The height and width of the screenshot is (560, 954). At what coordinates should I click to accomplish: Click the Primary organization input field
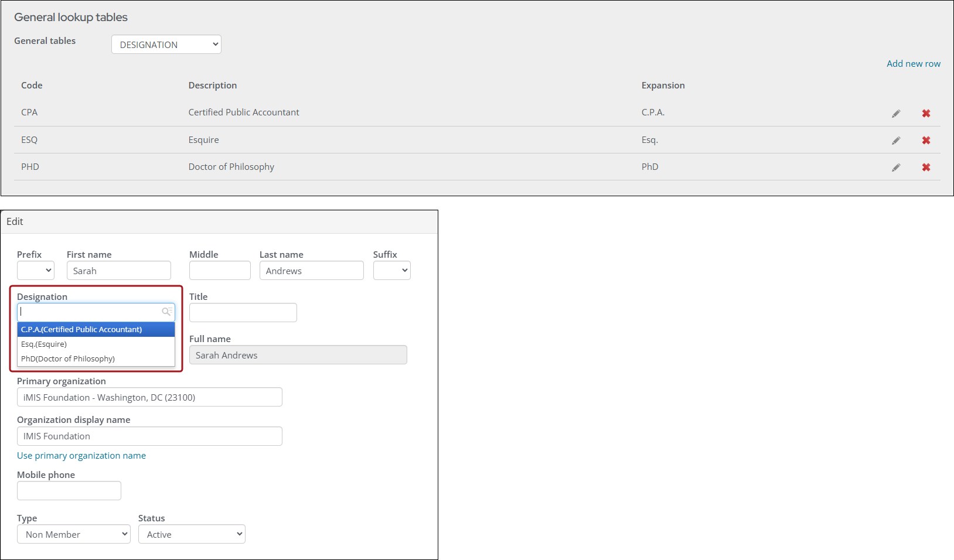click(x=149, y=397)
